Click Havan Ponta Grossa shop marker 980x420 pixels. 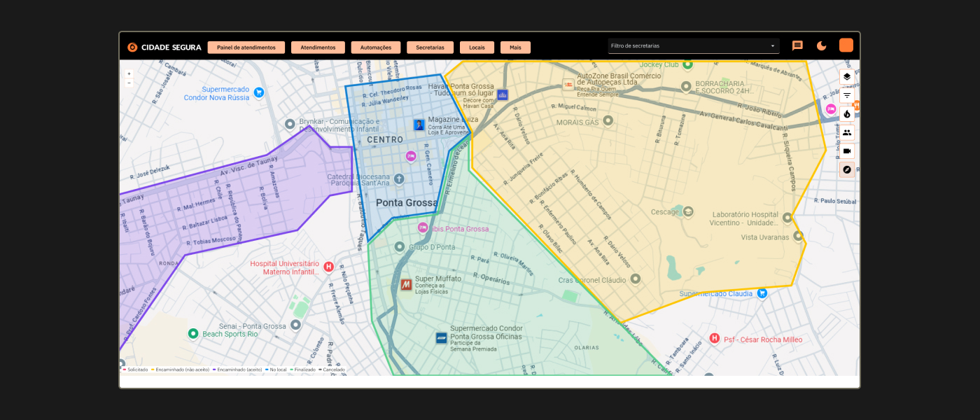[x=502, y=94]
